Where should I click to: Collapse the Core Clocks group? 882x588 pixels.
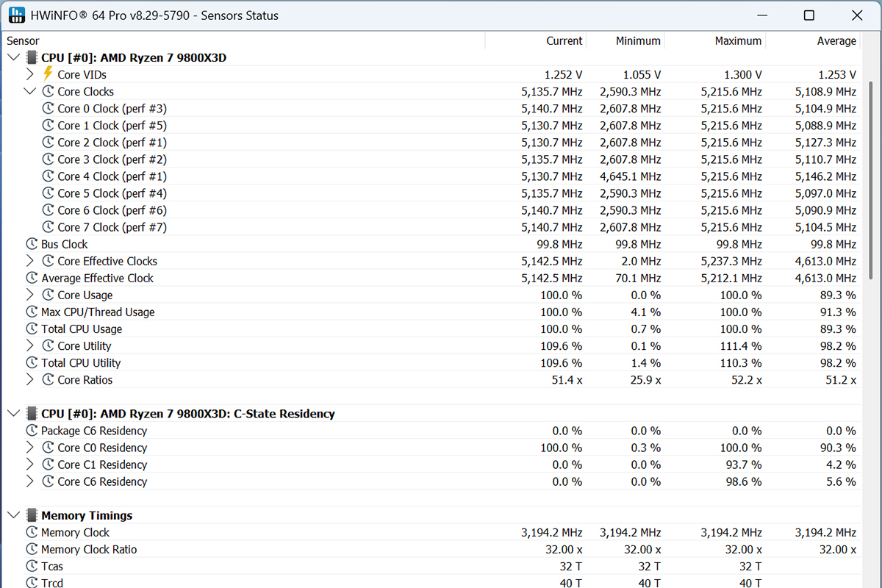29,91
